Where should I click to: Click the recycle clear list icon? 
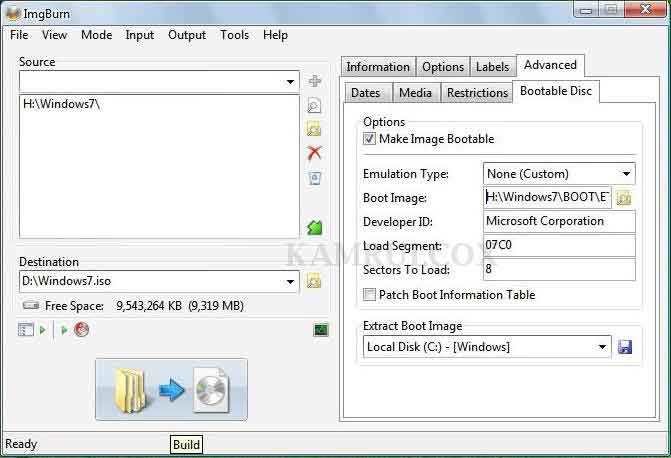pos(315,178)
